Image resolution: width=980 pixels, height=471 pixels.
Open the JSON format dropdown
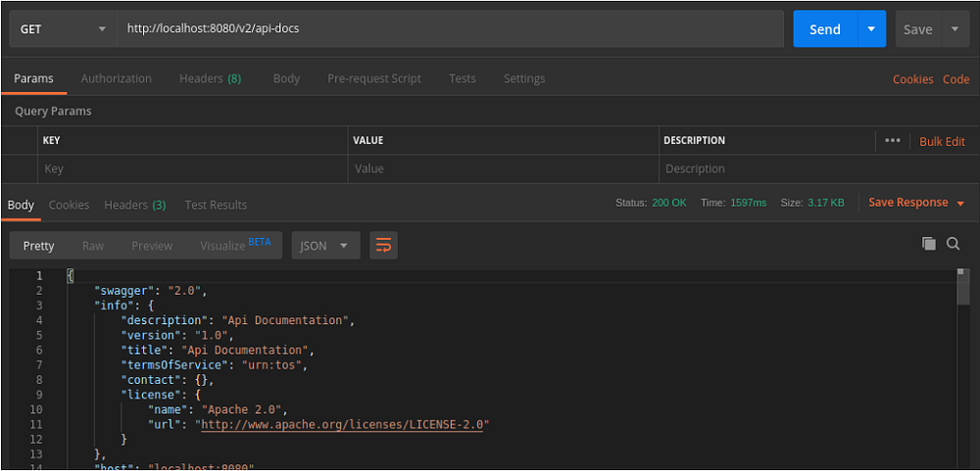(x=325, y=246)
